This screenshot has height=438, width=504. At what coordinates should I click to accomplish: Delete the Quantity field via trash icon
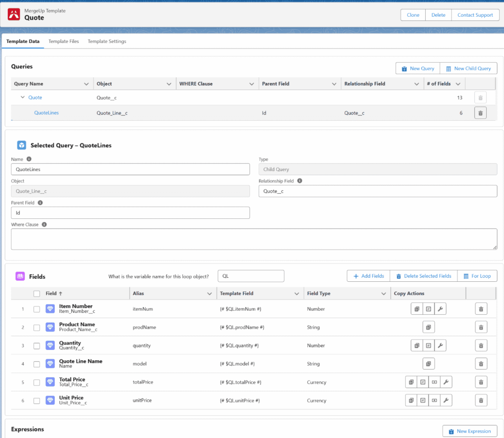point(481,346)
